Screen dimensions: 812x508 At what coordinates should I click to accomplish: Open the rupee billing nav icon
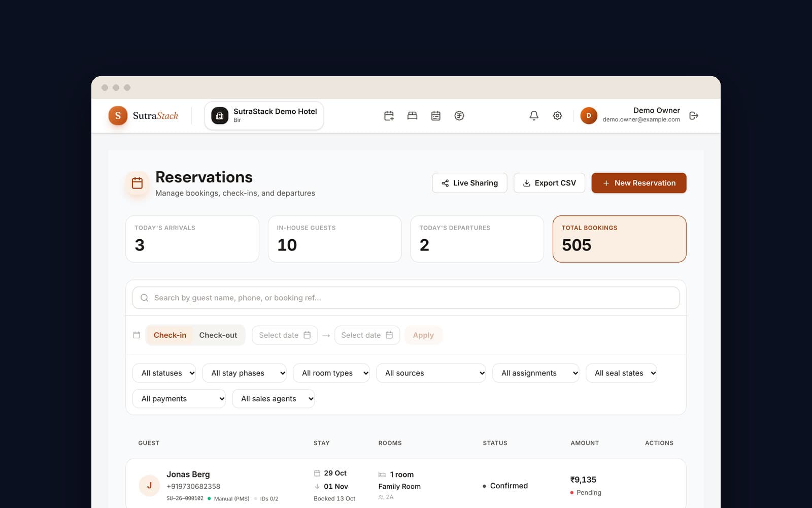pos(459,116)
